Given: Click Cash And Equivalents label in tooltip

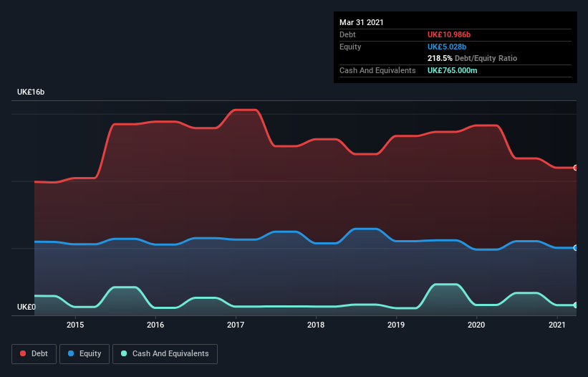Looking at the screenshot, I should tap(377, 70).
